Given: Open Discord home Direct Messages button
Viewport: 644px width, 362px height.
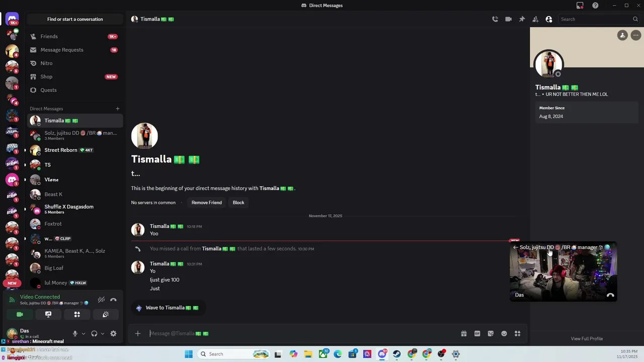Looking at the screenshot, I should point(12,19).
